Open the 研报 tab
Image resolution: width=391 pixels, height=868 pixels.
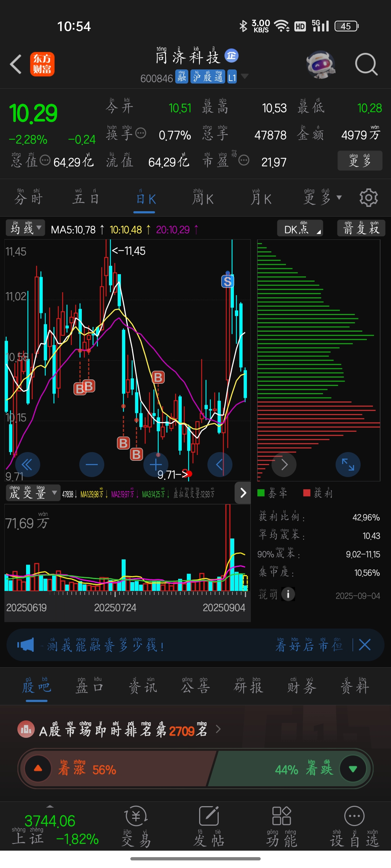click(249, 686)
